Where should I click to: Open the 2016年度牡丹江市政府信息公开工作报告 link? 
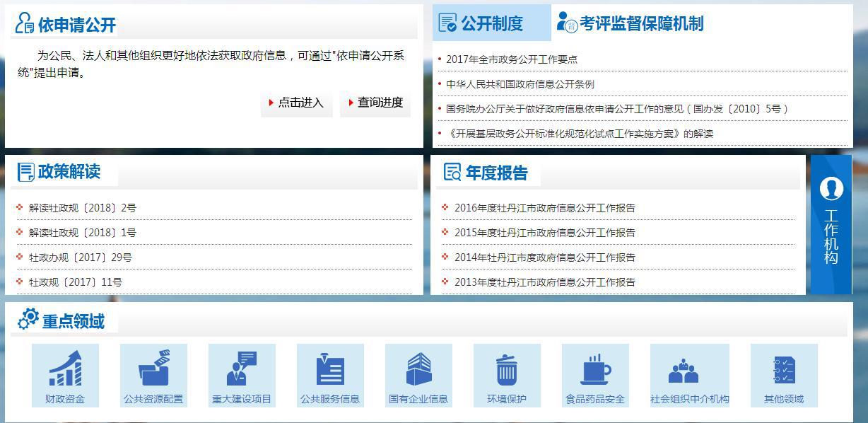click(544, 208)
